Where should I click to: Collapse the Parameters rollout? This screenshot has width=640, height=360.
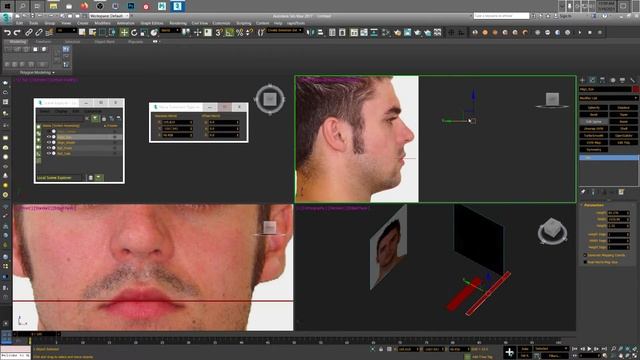[x=593, y=205]
